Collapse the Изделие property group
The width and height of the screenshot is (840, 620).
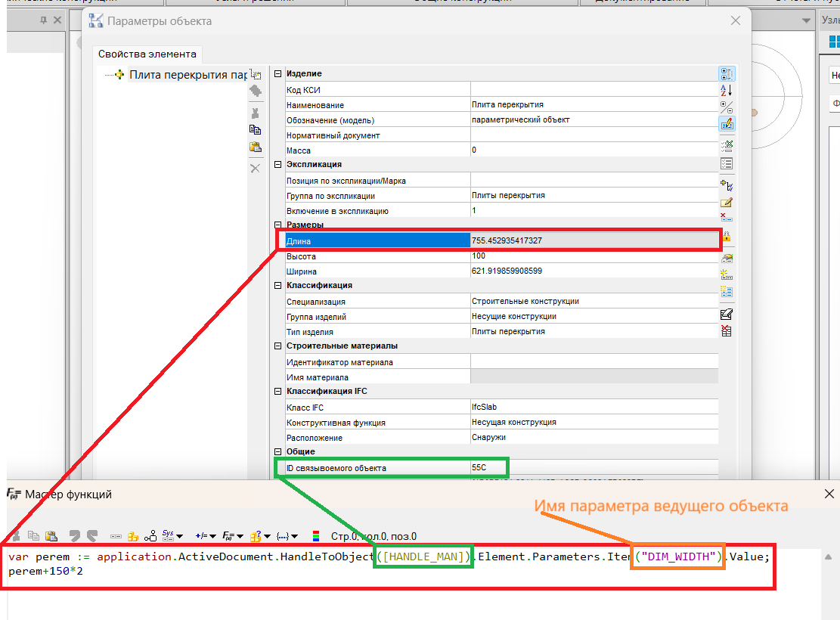[278, 73]
